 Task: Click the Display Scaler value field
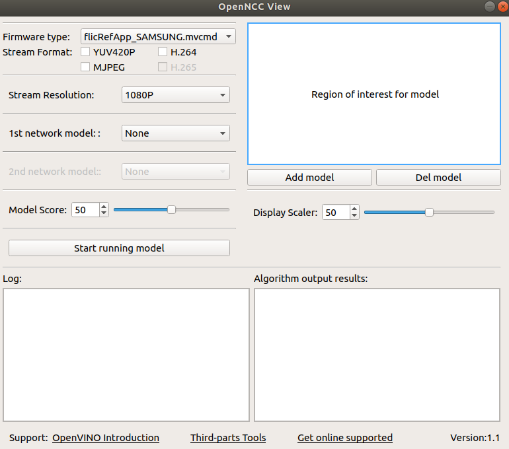(x=336, y=212)
